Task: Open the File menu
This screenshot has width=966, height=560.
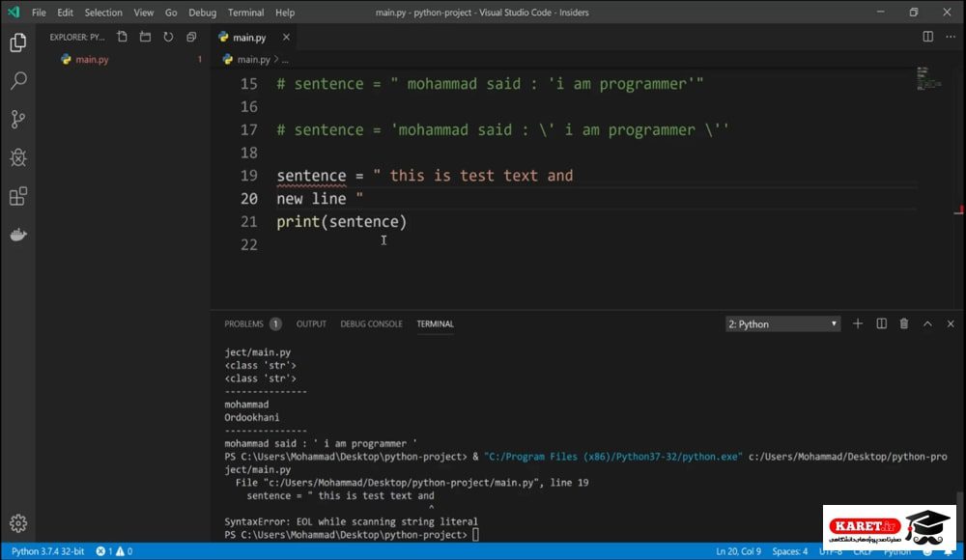Action: pyautogui.click(x=39, y=13)
